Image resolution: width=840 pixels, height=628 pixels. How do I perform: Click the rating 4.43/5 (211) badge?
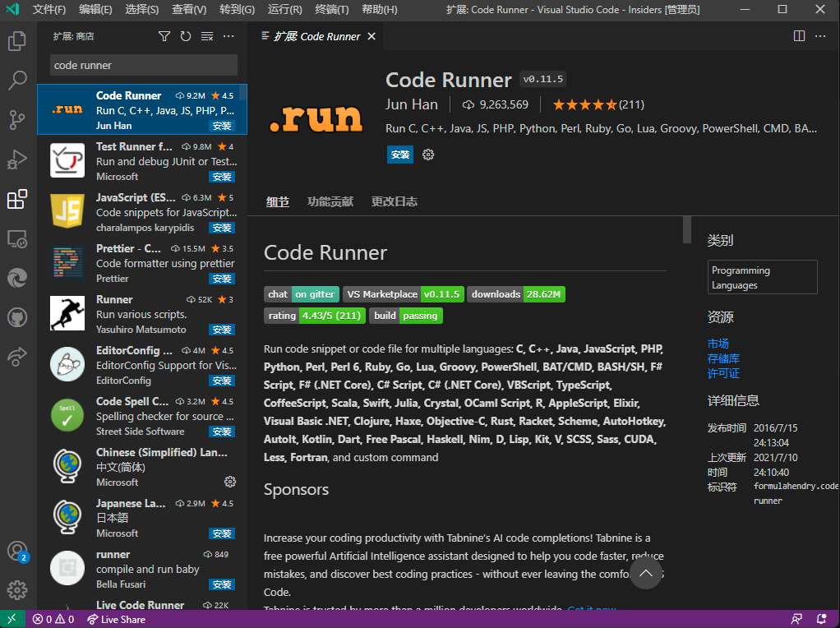pyautogui.click(x=315, y=316)
